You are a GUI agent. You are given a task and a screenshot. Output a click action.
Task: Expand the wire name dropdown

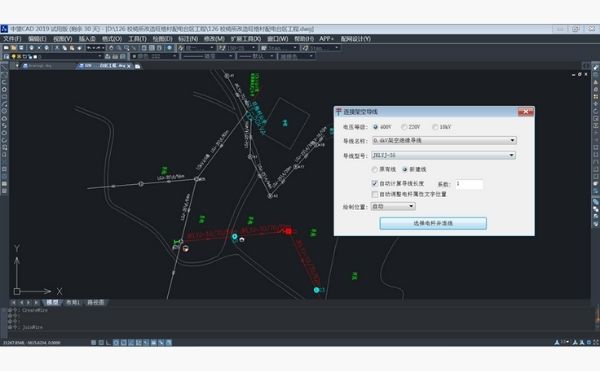point(444,140)
